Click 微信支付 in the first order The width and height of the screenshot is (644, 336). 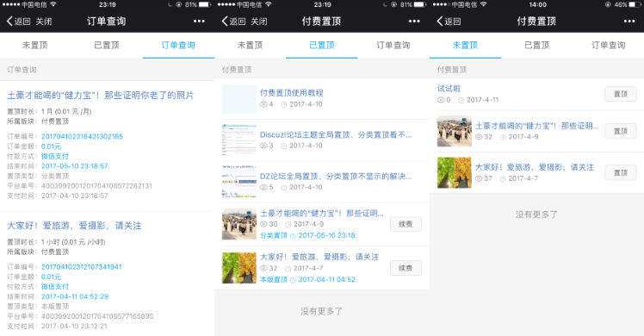point(54,156)
